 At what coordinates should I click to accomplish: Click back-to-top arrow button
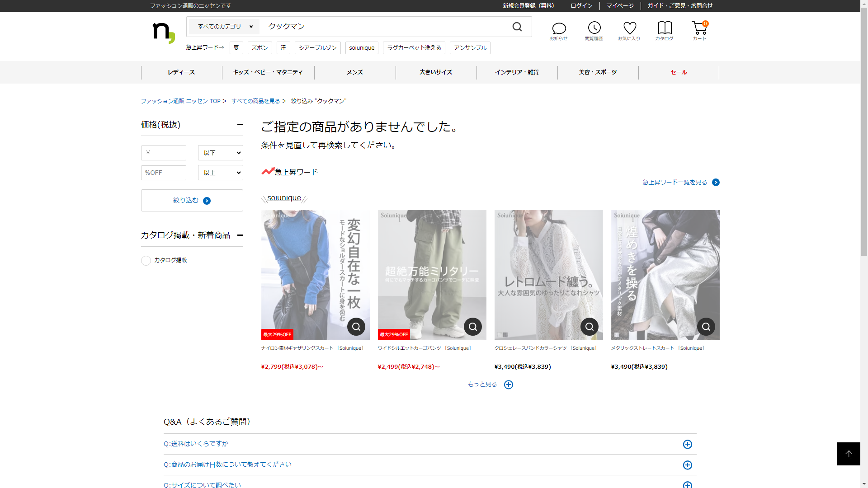848,454
